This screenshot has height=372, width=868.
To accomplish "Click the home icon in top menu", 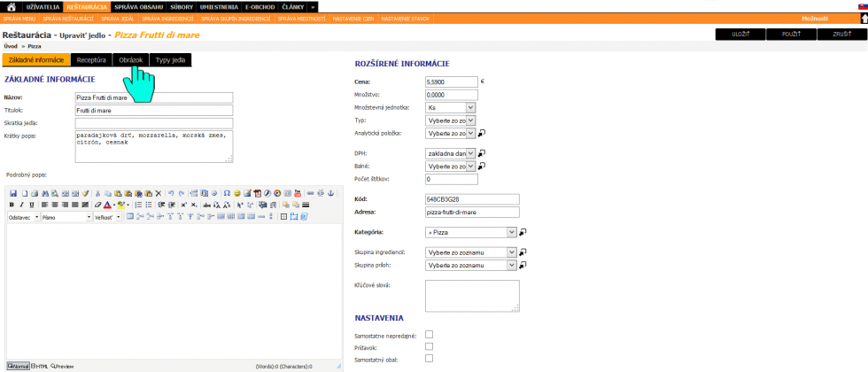I will (11, 6).
